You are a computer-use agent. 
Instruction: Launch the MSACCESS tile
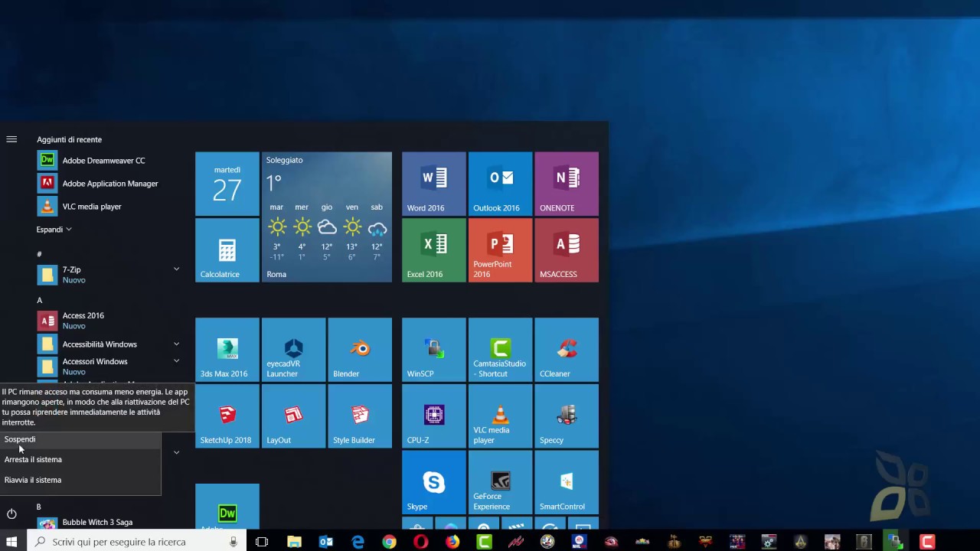(x=567, y=250)
